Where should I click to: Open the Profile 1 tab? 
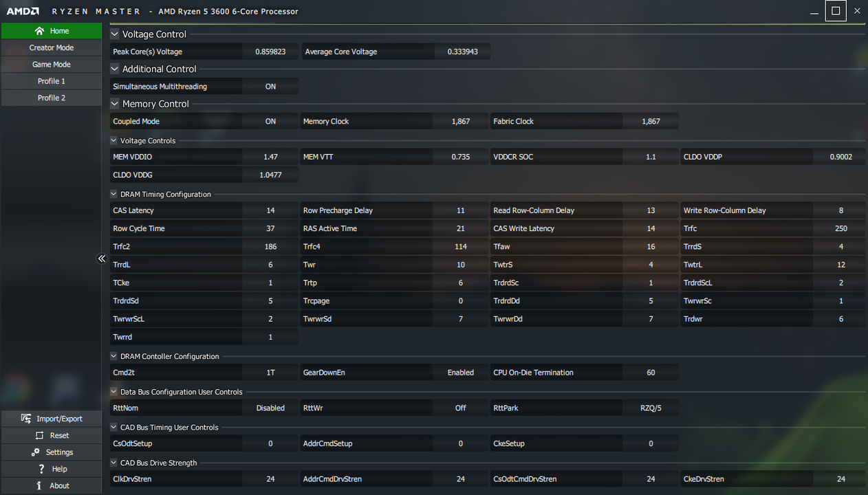pos(52,81)
